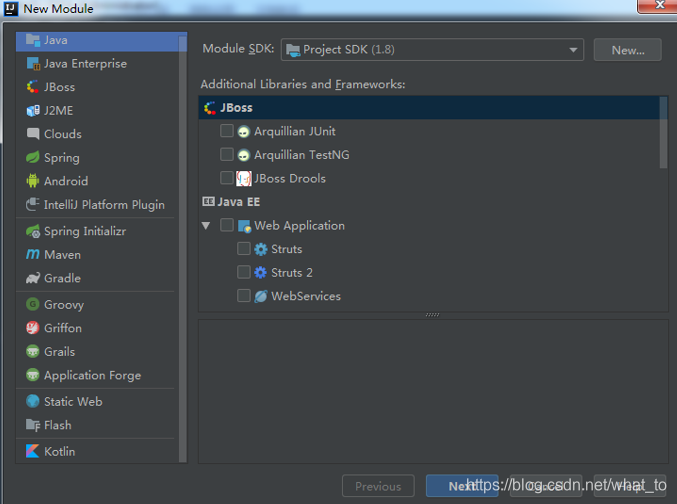677x504 pixels.
Task: Click the Flash folder icon
Action: tap(33, 425)
